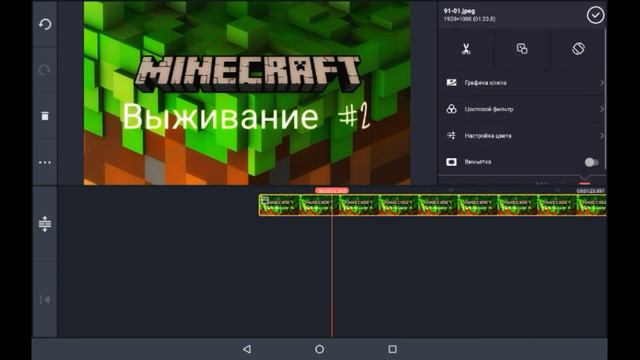The image size is (640, 360).
Task: Open the rotate/mirror tool icon
Action: pyautogui.click(x=578, y=49)
